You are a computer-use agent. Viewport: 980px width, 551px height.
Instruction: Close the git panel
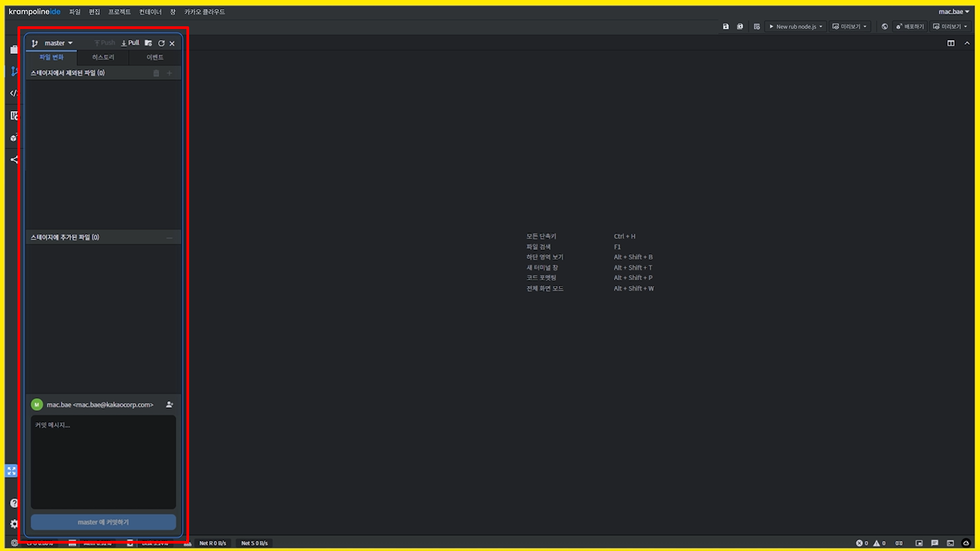172,43
